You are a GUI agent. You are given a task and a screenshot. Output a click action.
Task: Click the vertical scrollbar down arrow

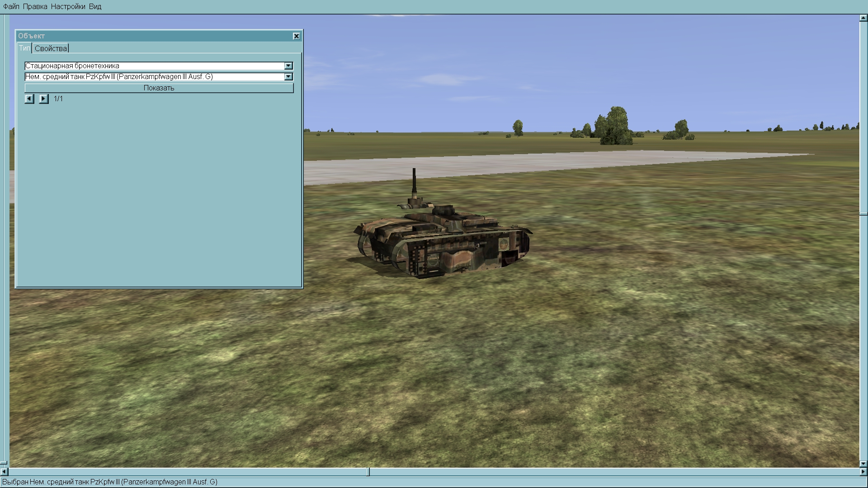pos(863,464)
